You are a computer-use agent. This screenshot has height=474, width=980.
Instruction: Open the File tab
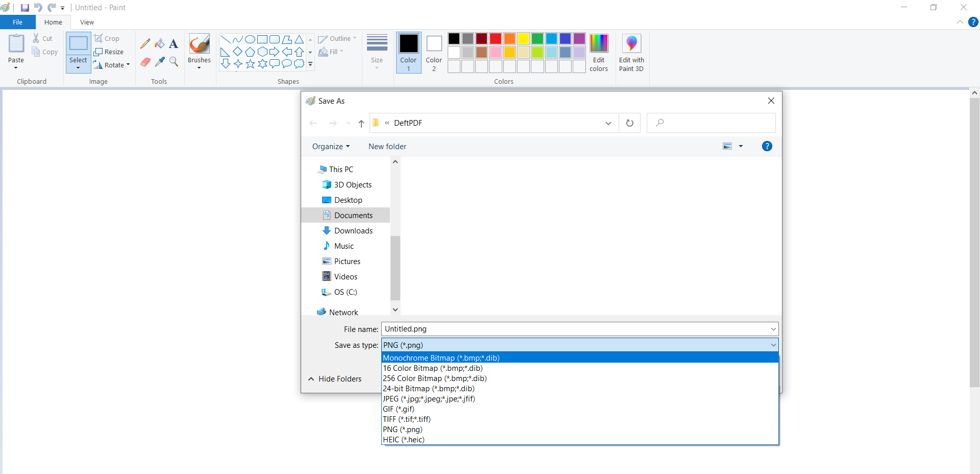pos(18,22)
